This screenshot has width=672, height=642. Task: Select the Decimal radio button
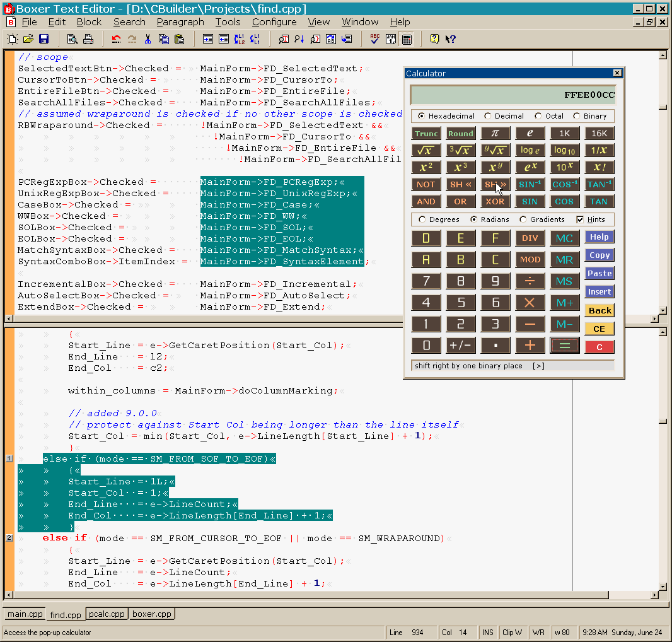click(x=488, y=116)
